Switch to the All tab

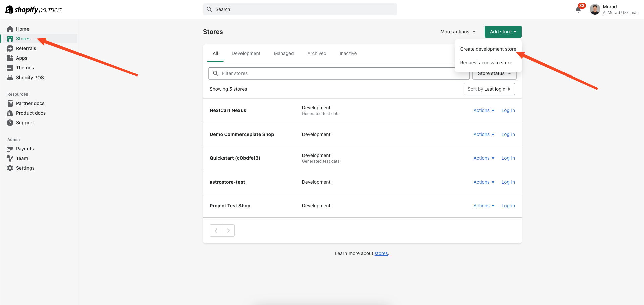[x=215, y=53]
